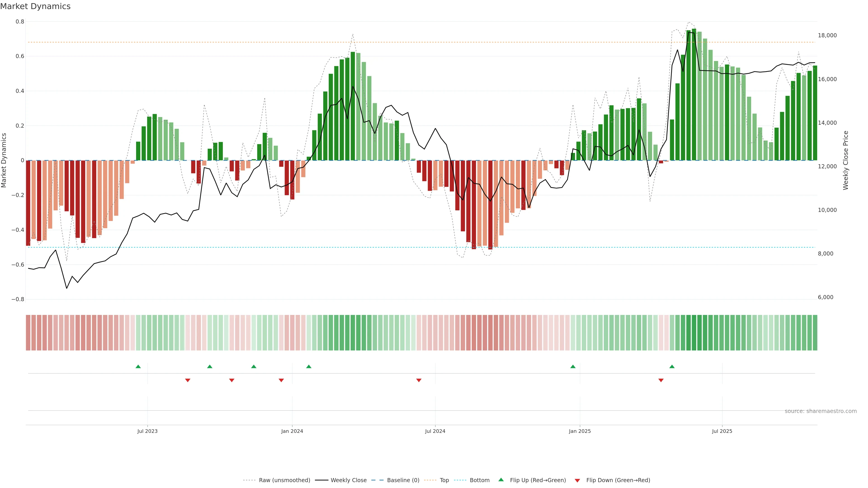Click the green flip-up marker after Jan 2024
This screenshot has width=868, height=488.
point(309,366)
